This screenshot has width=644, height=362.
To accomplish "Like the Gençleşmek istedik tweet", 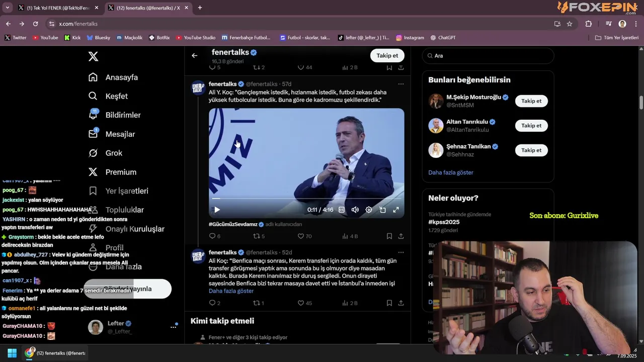I will pos(305,236).
